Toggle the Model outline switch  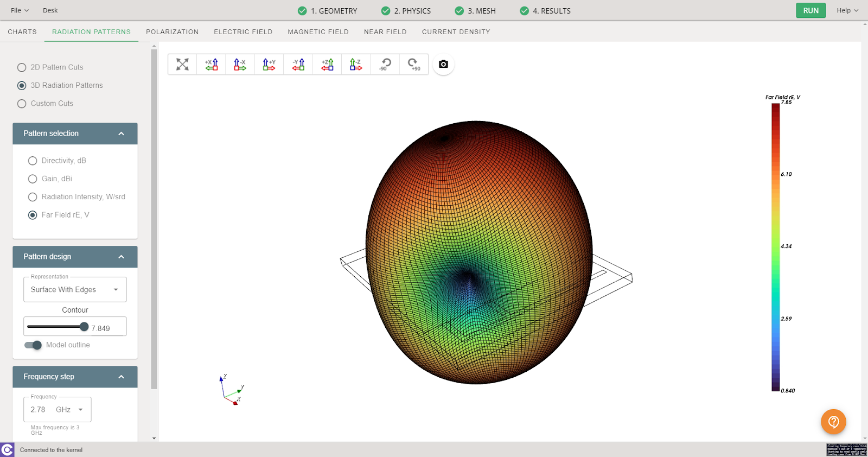click(x=33, y=345)
